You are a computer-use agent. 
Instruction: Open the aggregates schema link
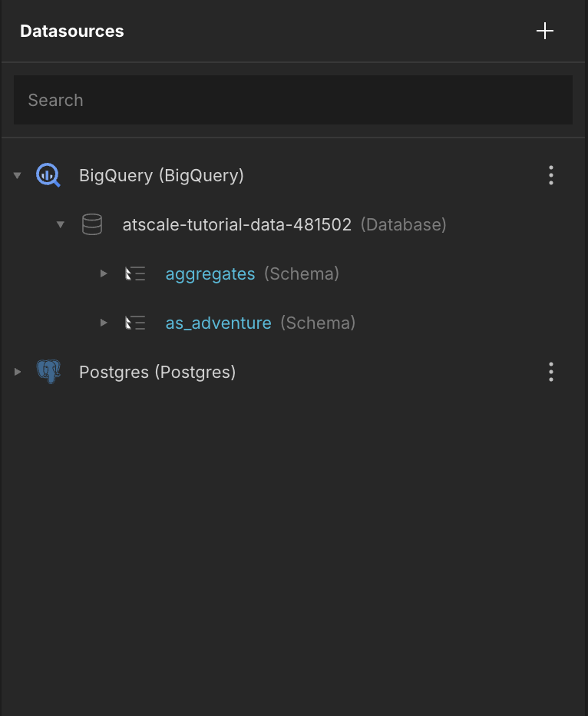(x=210, y=273)
